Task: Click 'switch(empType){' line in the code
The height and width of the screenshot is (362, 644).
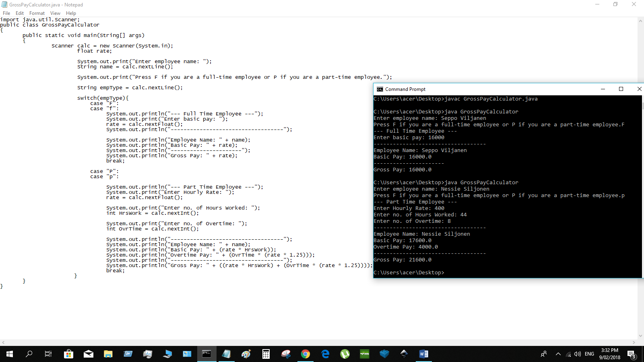Action: [x=103, y=98]
